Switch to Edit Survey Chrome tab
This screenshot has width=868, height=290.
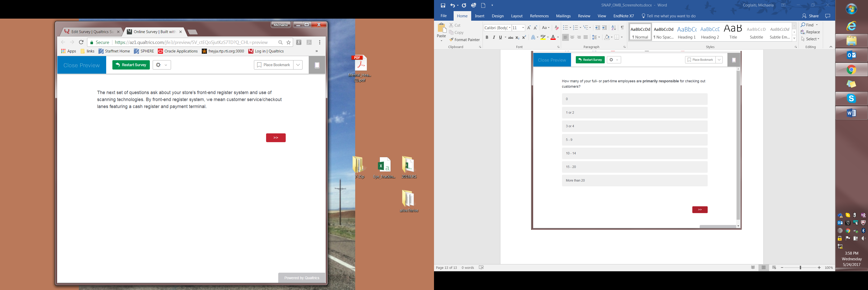(x=89, y=32)
